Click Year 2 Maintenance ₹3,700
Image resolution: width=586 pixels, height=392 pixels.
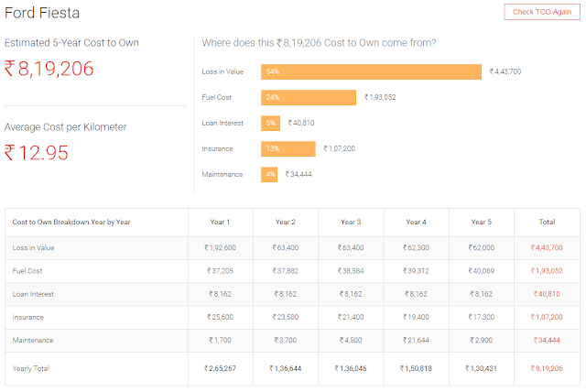(286, 341)
